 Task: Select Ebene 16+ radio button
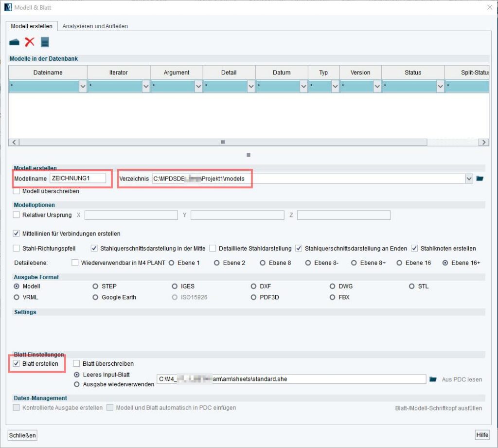[x=445, y=263]
